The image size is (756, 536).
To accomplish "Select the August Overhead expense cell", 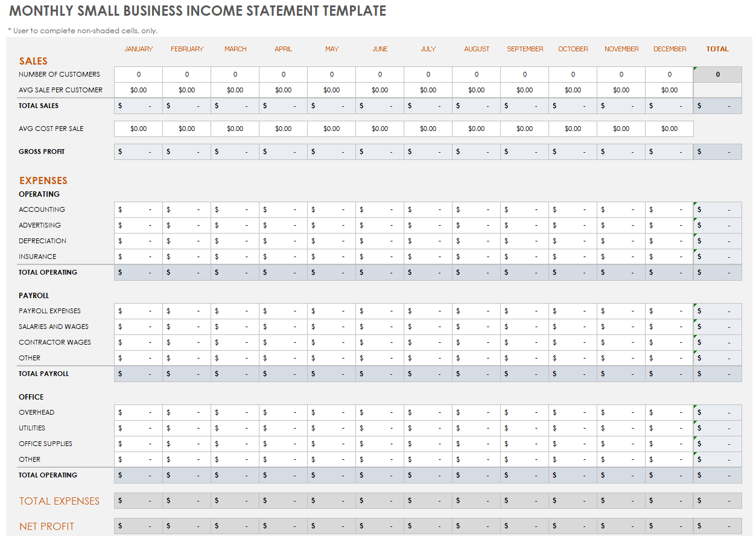I will (x=476, y=412).
